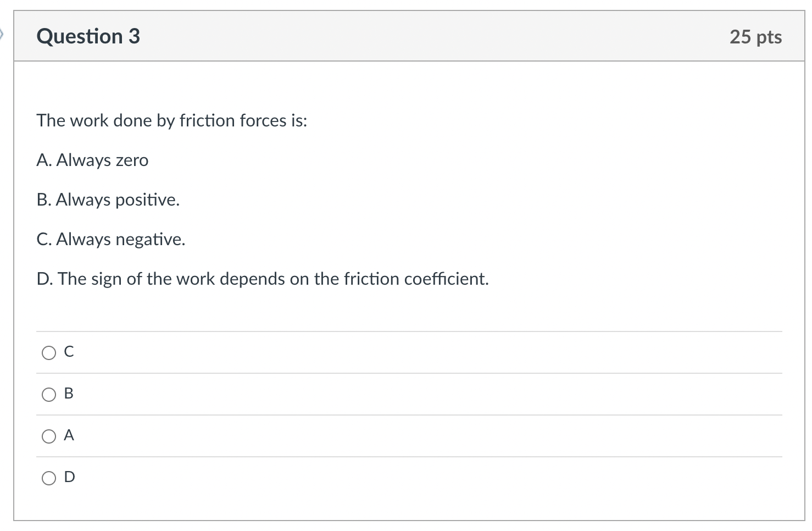Click option D text about friction coefficient
This screenshot has height=531, width=812.
pyautogui.click(x=263, y=279)
